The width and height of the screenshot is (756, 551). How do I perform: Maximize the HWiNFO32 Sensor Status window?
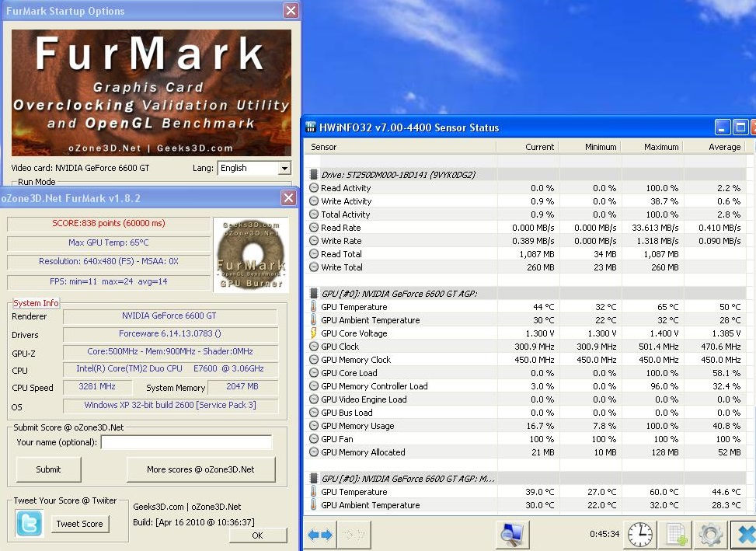pyautogui.click(x=740, y=127)
